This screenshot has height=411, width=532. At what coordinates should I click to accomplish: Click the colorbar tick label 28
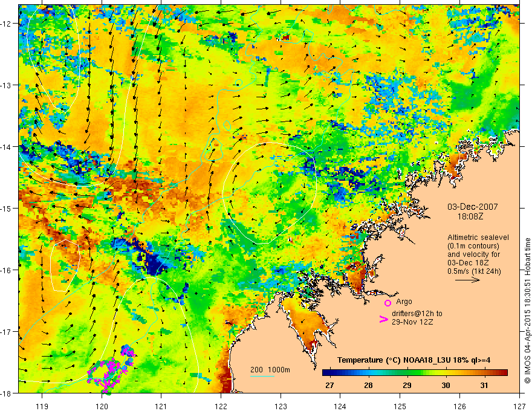pos(368,385)
